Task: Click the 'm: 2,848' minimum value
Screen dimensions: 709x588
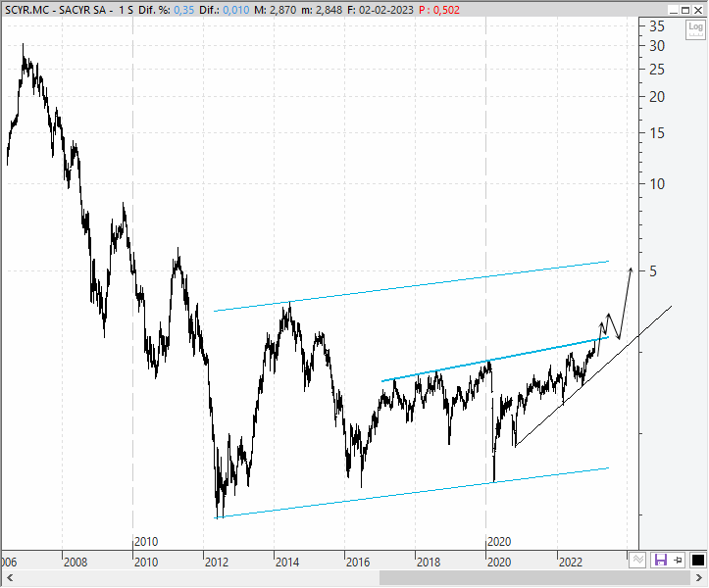Action: click(322, 10)
